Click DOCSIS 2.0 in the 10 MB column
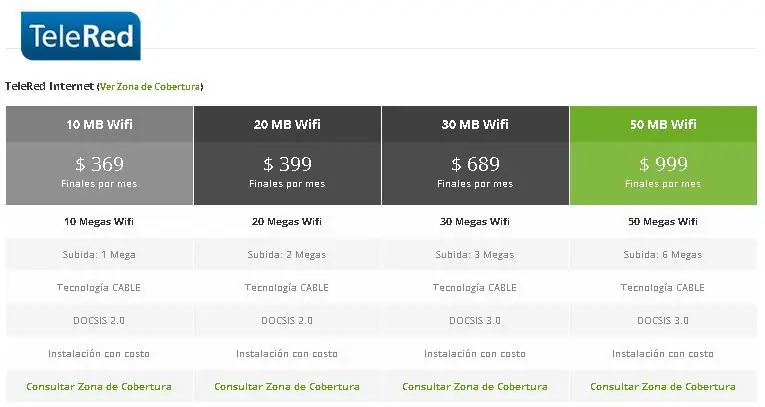Screen dimensions: 765x407 (99, 321)
